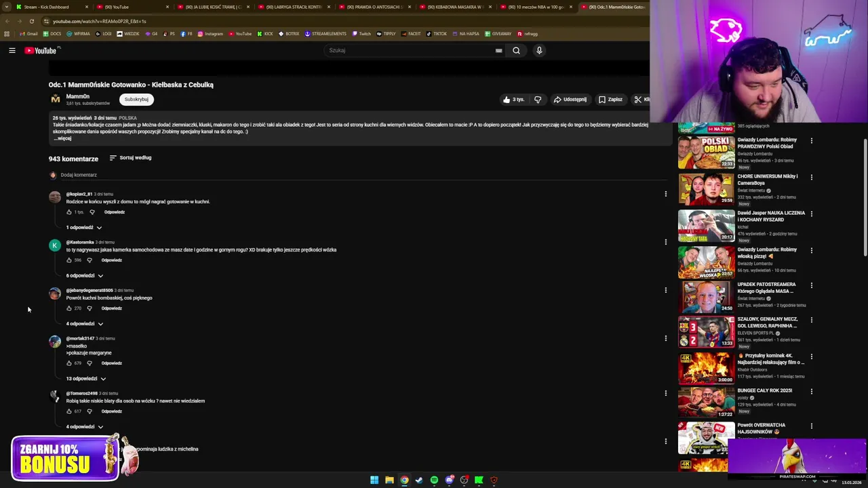
Task: Open Windows Start menu
Action: (x=374, y=480)
